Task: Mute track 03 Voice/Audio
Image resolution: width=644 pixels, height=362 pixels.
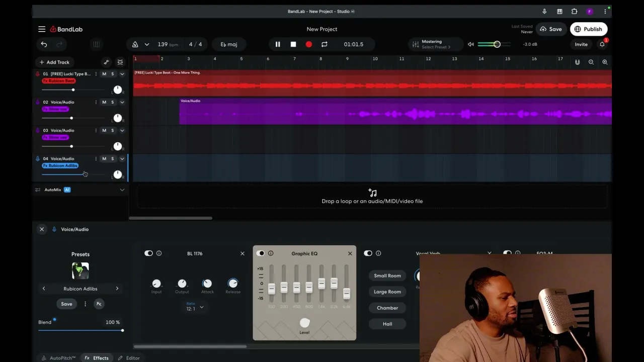Action: tap(104, 130)
